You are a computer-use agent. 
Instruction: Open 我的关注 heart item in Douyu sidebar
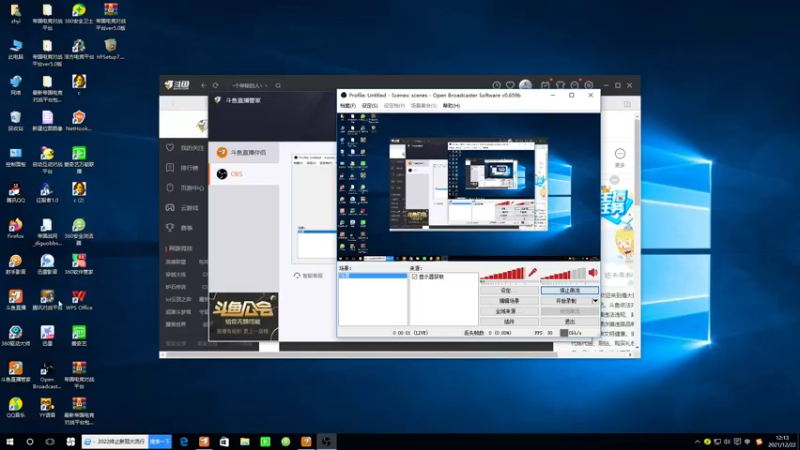[x=185, y=148]
